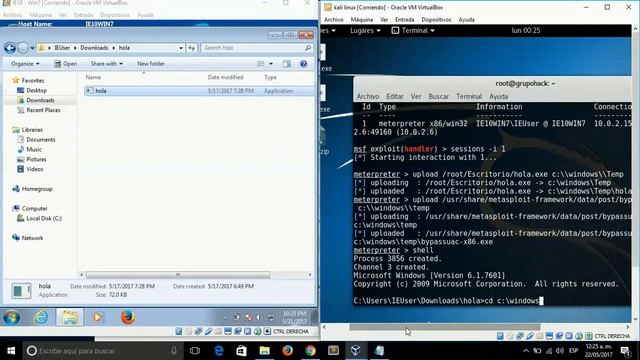Click IEUser in the address breadcrumb
640x360 pixels.
62,48
